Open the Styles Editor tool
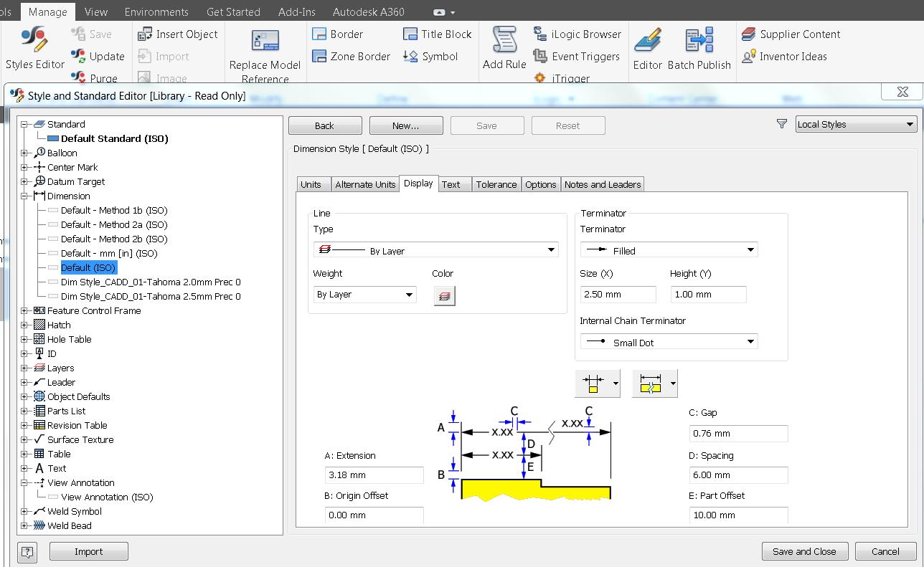Screen dimensions: 924x567 coord(34,48)
